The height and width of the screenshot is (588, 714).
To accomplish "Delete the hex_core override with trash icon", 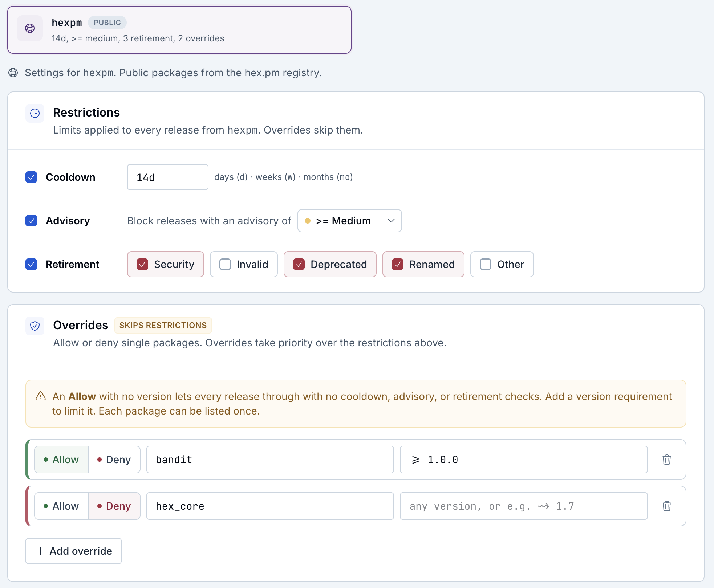I will [667, 506].
